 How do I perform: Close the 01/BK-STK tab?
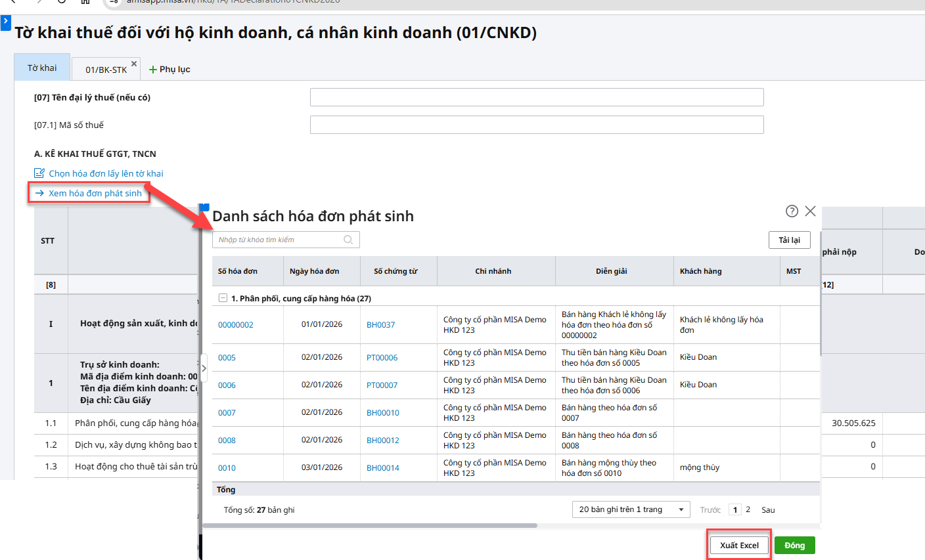[134, 64]
